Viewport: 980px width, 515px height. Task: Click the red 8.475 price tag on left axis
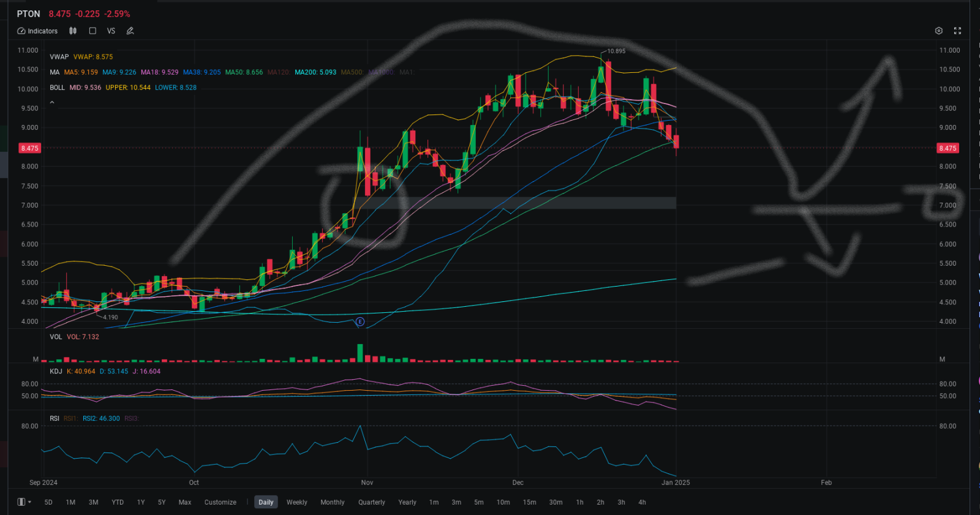29,148
